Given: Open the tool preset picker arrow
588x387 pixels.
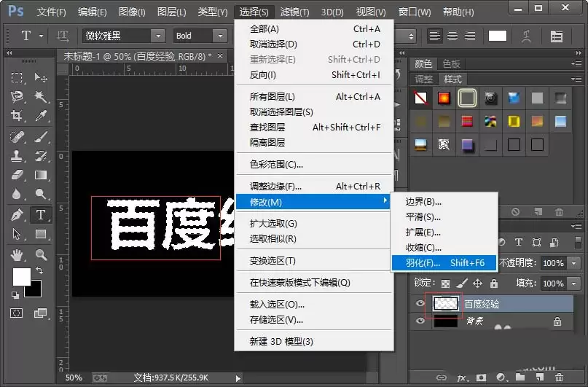Looking at the screenshot, I should [42, 36].
